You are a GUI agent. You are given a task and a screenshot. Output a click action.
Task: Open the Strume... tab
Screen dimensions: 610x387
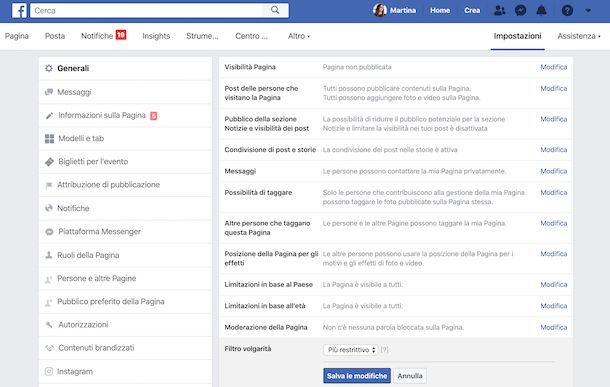point(202,36)
